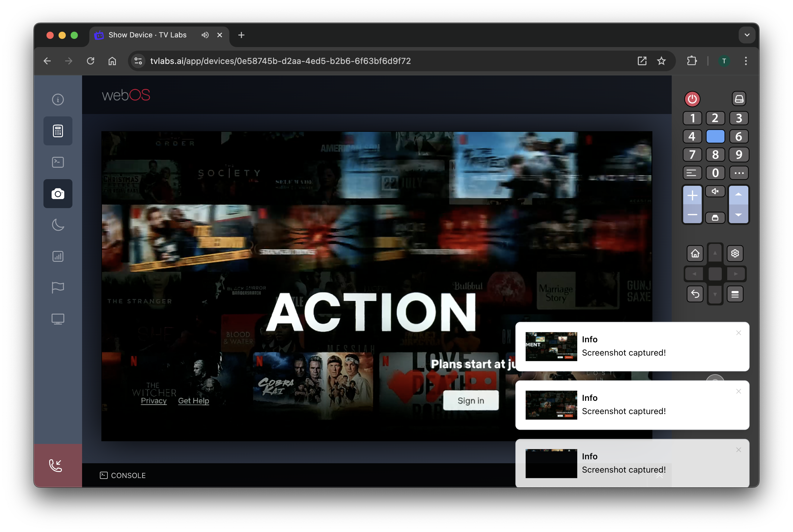Click number 4 on the virtual remote

point(692,136)
